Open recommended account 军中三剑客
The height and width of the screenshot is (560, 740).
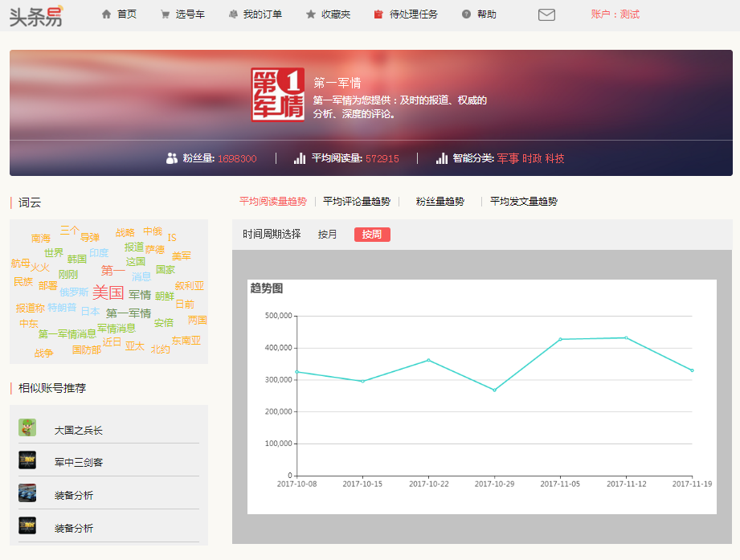(79, 463)
